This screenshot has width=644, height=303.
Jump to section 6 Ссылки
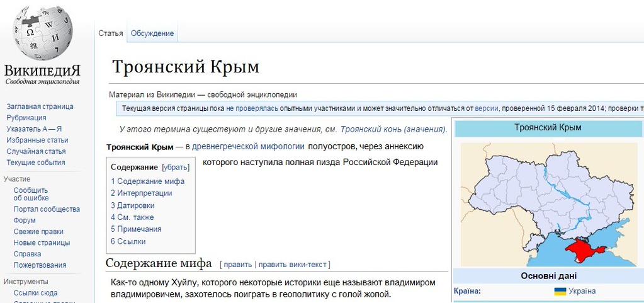pos(128,241)
